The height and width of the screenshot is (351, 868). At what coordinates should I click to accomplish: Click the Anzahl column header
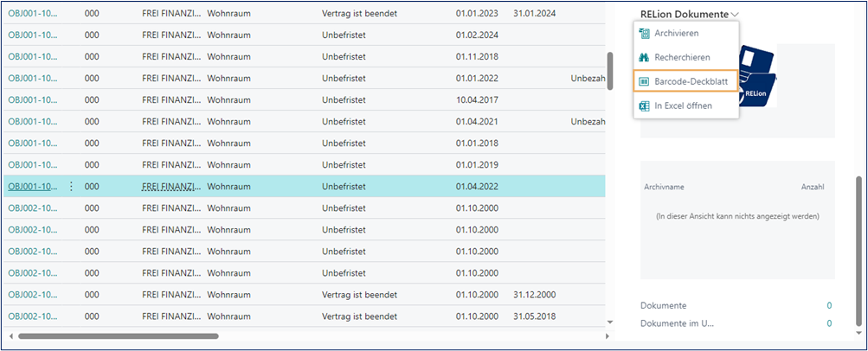coord(812,187)
